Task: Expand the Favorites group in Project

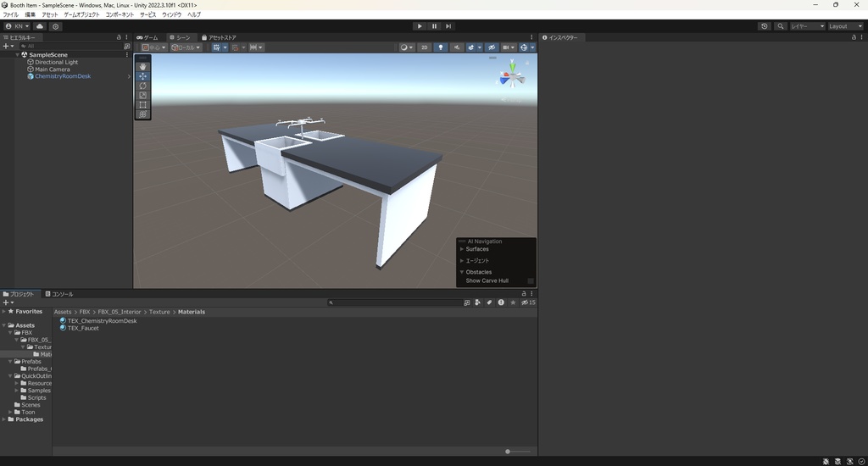Action: [4, 312]
